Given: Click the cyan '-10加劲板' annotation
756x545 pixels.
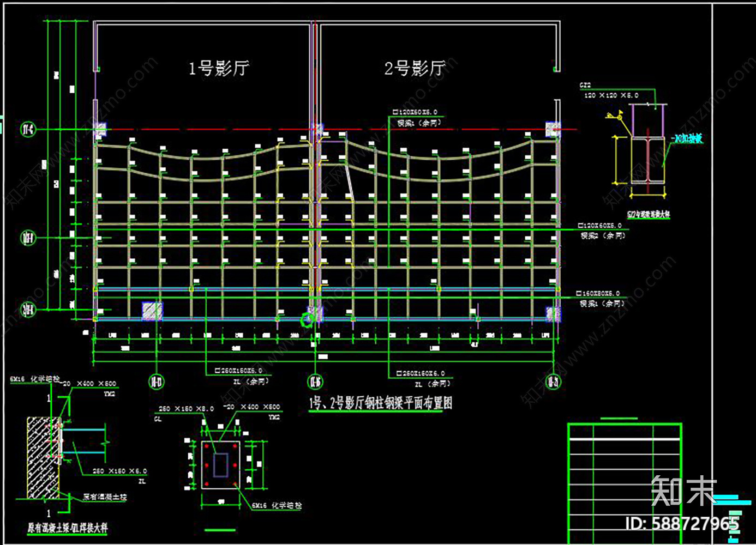Looking at the screenshot, I should pos(686,138).
